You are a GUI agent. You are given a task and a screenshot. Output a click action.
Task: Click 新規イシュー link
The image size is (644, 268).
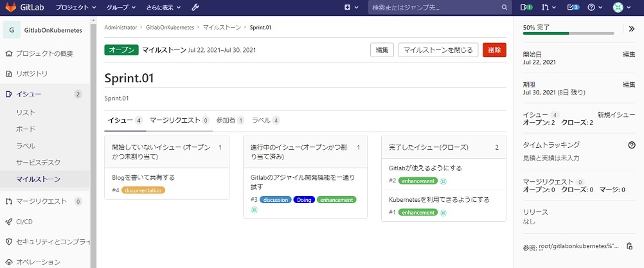616,115
